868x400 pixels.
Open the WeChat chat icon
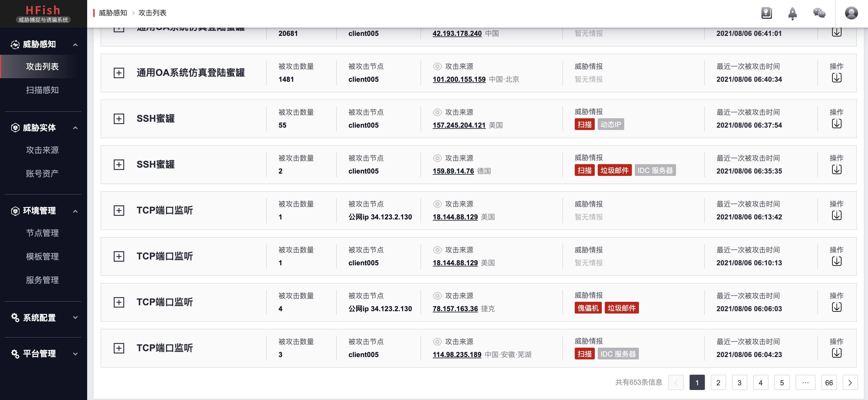[819, 13]
